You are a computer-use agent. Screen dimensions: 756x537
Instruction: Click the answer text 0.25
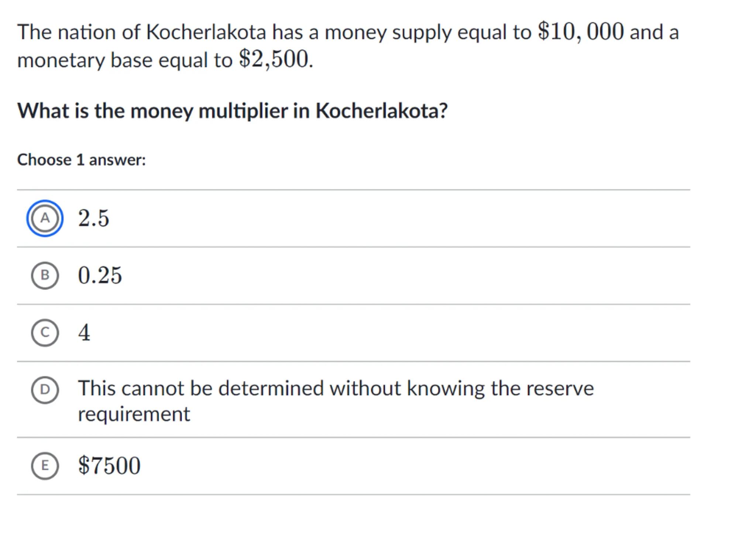click(100, 275)
